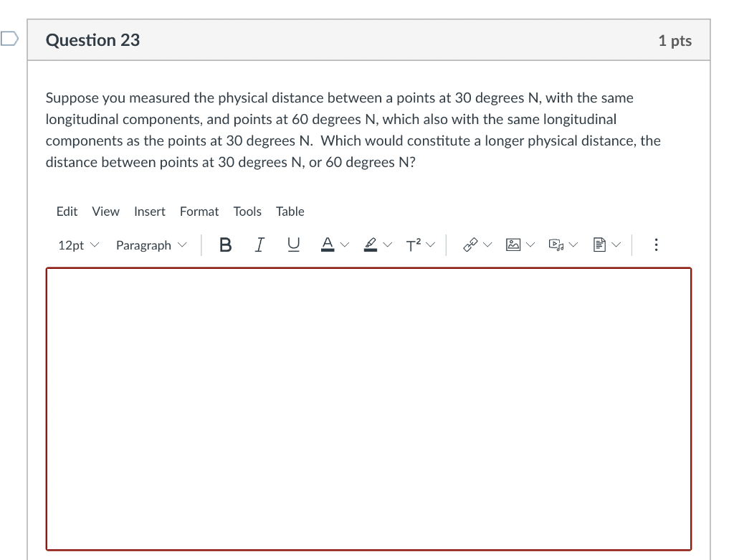Viewport: 734px width, 560px height.
Task: Click inside the answer text box
Action: coord(367,409)
